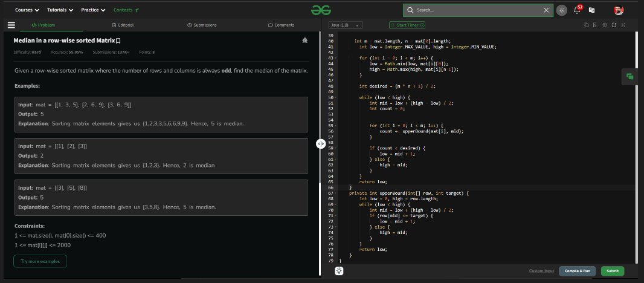The image size is (644, 283).
Task: Open the language translate icon
Action: click(592, 10)
